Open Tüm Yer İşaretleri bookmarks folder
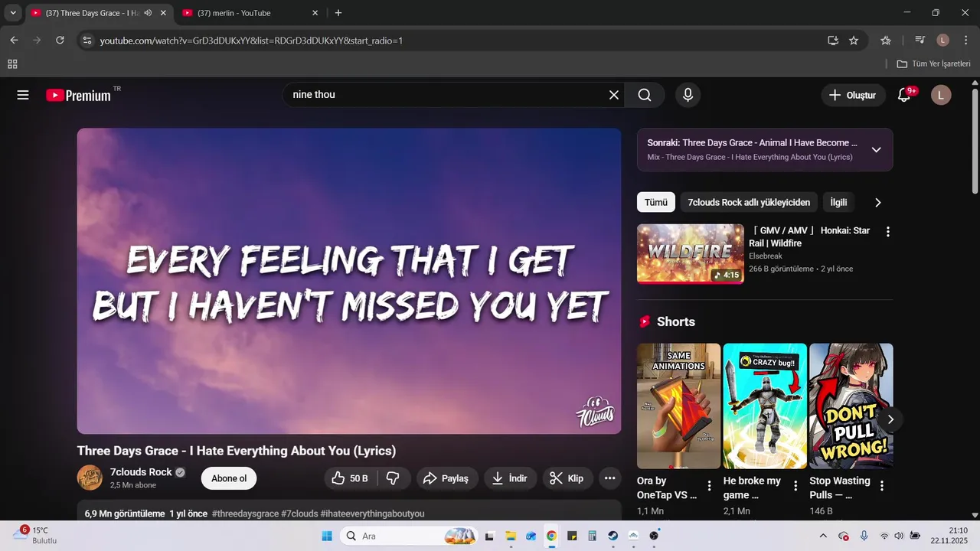The image size is (980, 551). coord(933,64)
